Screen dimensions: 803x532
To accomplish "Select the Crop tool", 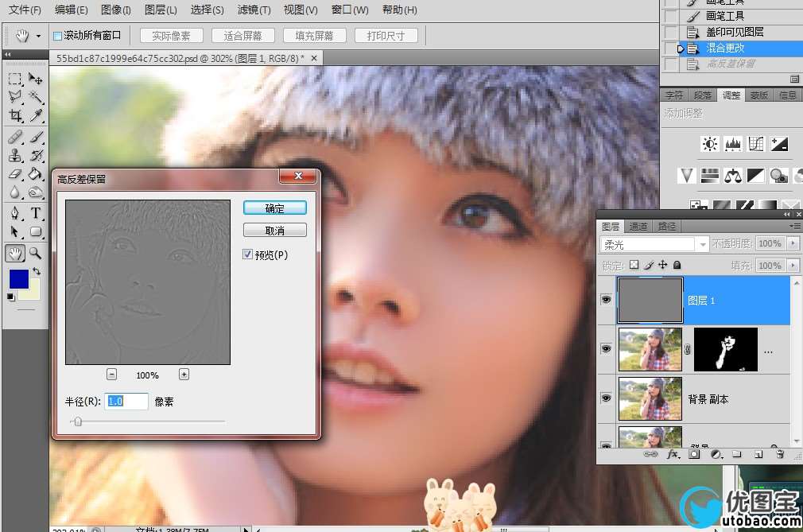I will point(15,116).
